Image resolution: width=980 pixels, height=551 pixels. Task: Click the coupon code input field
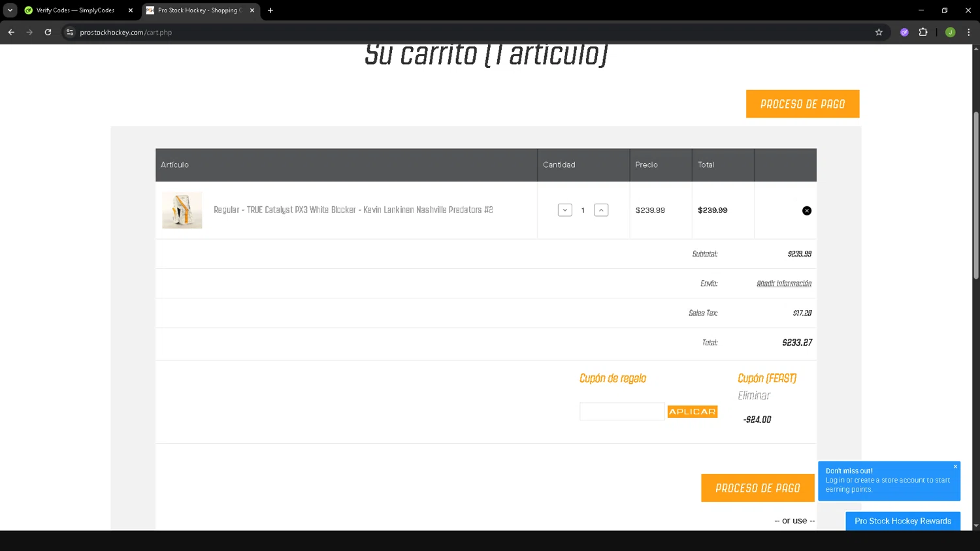pyautogui.click(x=622, y=411)
